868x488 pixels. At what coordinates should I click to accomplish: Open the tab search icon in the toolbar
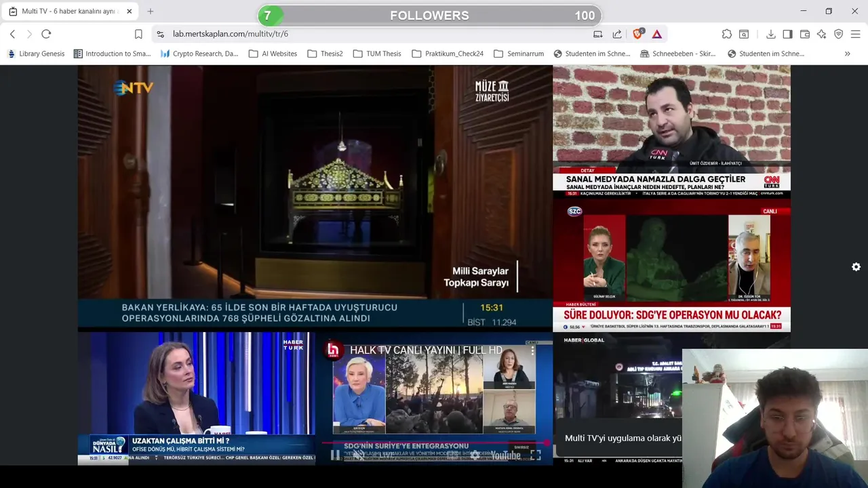tap(744, 34)
